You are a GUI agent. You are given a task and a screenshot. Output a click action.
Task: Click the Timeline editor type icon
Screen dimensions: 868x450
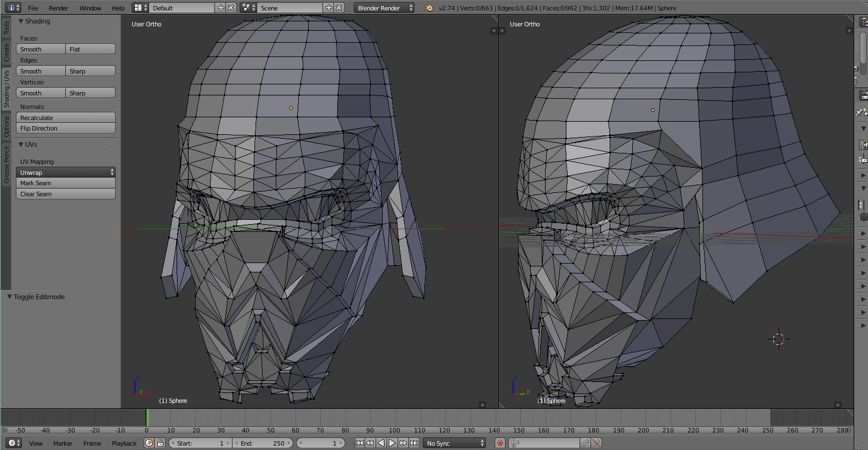[14, 443]
